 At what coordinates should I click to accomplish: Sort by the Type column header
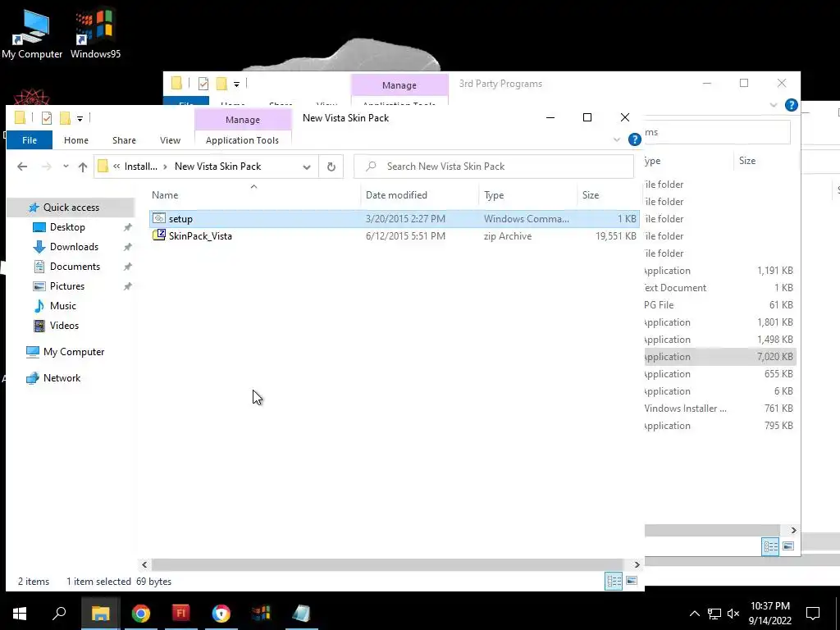pyautogui.click(x=494, y=195)
